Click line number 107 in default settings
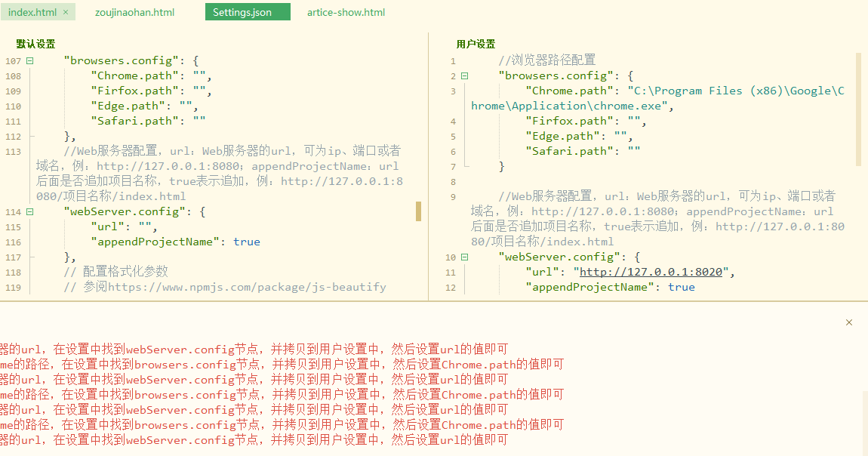 14,61
